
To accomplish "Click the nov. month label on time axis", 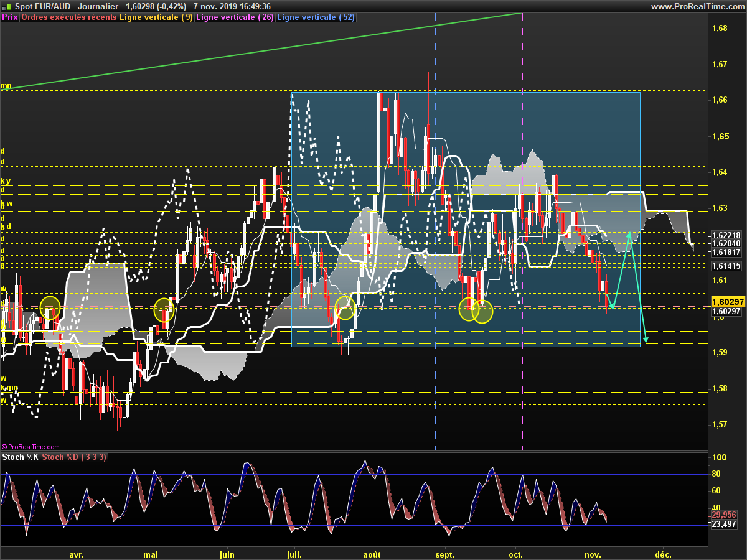I will click(593, 554).
